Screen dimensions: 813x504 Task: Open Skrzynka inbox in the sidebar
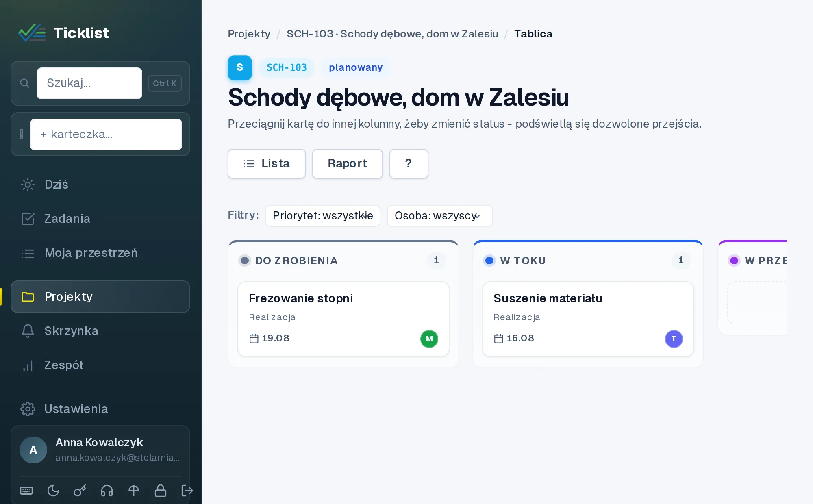[100, 331]
